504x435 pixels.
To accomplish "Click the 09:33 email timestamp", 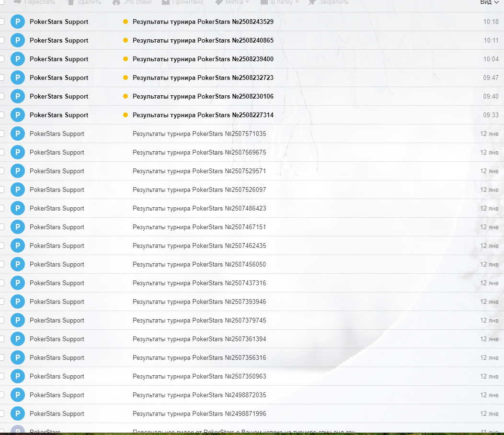I will pos(491,115).
